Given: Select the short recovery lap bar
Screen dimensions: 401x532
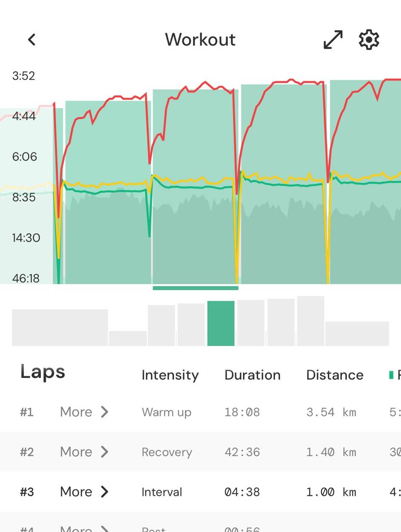Looking at the screenshot, I should pos(128,338).
